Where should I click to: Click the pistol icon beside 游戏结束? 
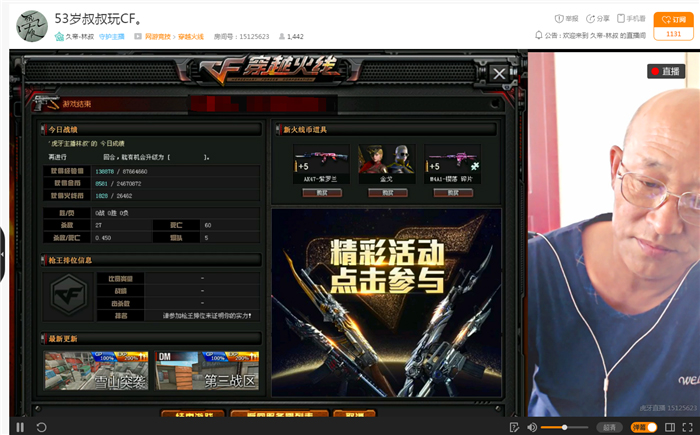46,103
